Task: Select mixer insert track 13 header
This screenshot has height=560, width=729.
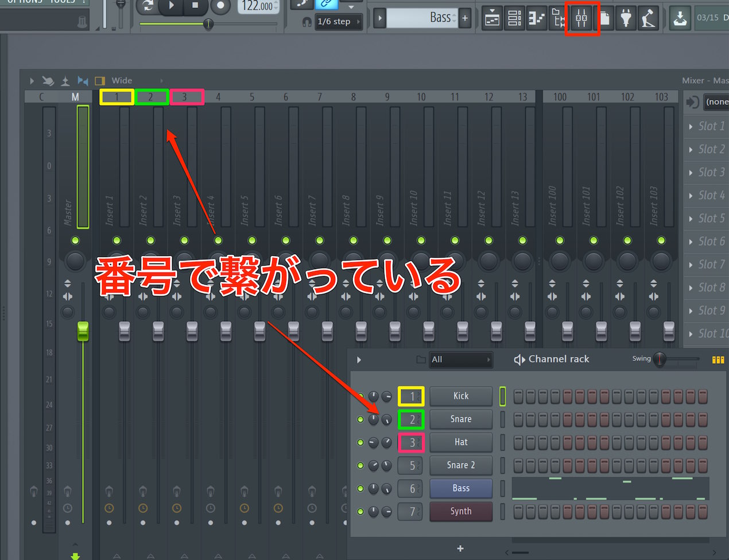Action: 522,97
